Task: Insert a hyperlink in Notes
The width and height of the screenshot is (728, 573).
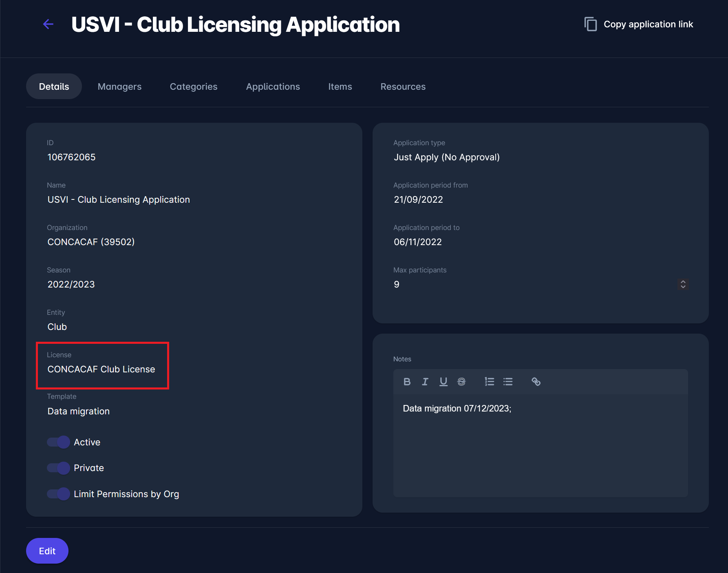Action: click(536, 382)
